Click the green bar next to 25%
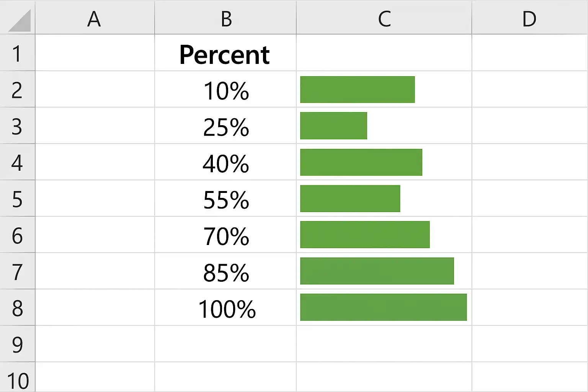Image resolution: width=588 pixels, height=392 pixels. point(333,126)
